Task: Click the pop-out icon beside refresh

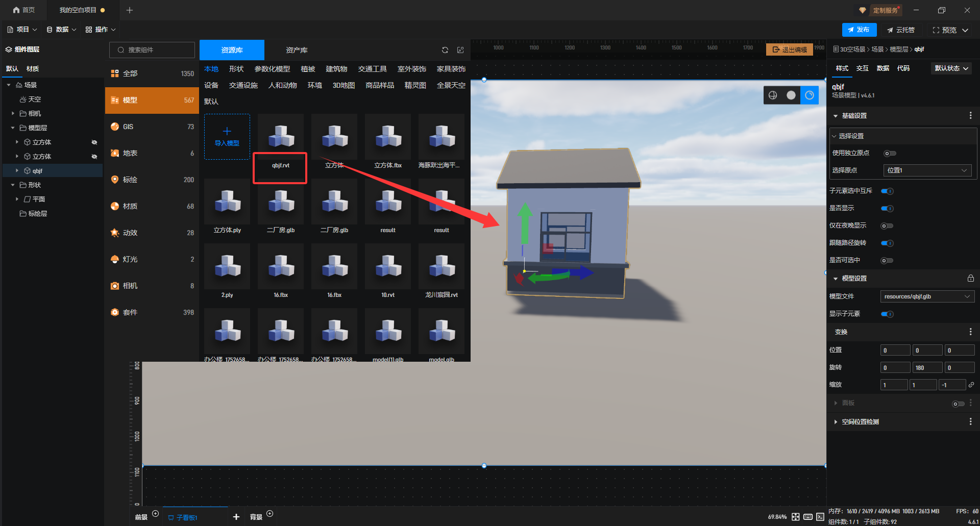Action: (460, 50)
